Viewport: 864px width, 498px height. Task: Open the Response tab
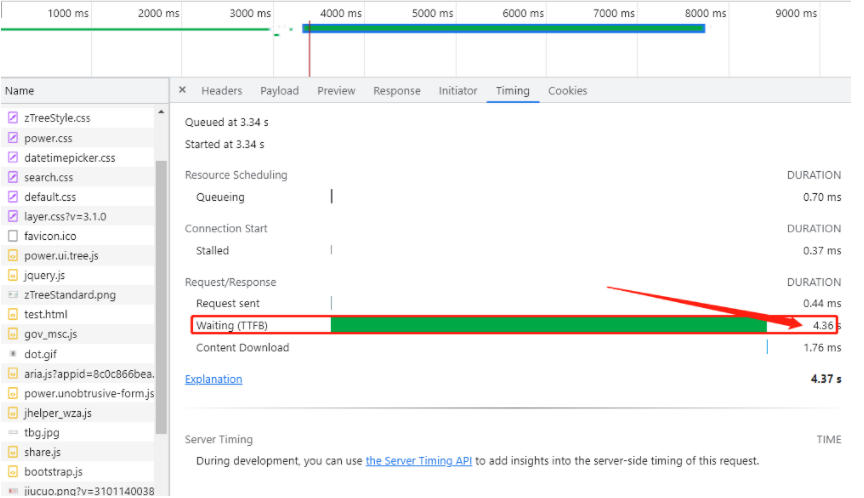(x=396, y=91)
